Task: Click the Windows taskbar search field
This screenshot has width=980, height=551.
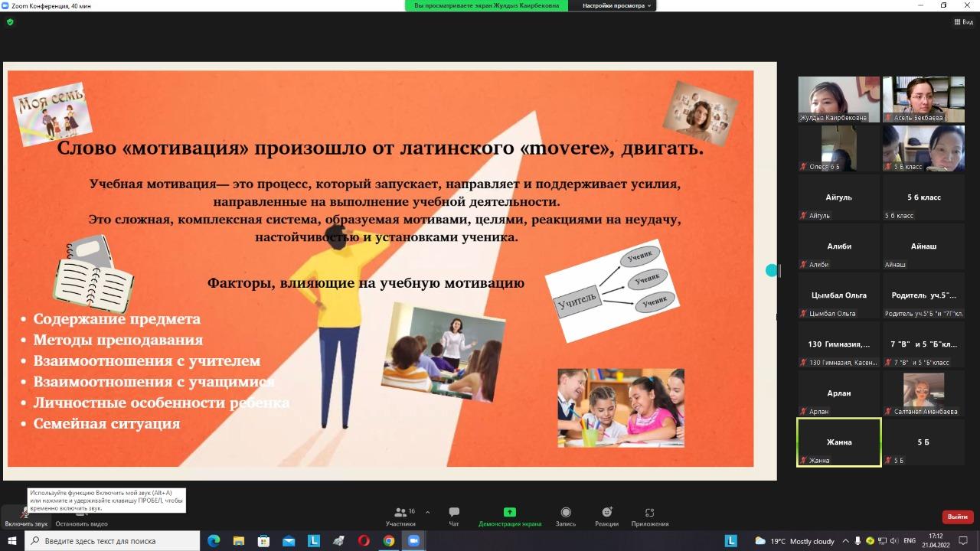Action: pyautogui.click(x=113, y=541)
